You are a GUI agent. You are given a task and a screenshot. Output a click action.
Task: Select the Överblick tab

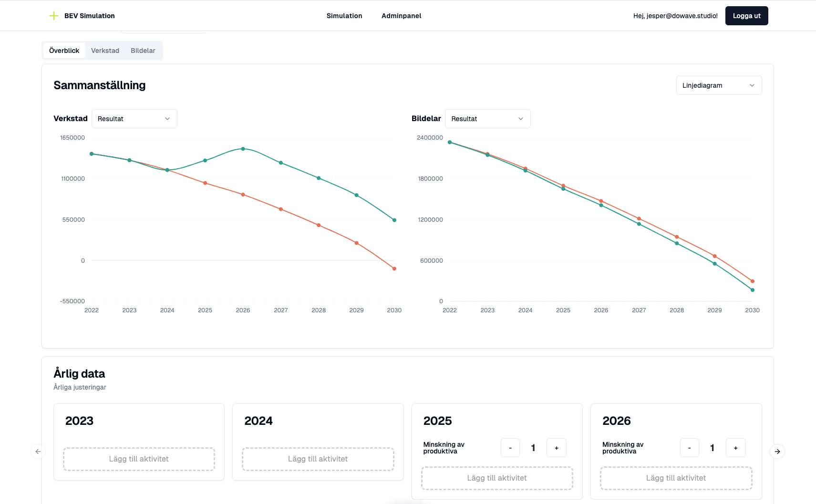tap(64, 51)
